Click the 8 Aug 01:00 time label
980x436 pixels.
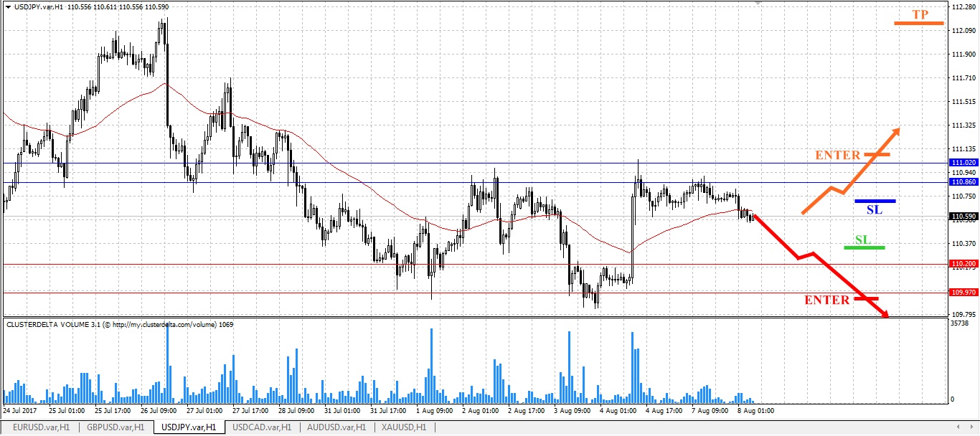point(756,412)
